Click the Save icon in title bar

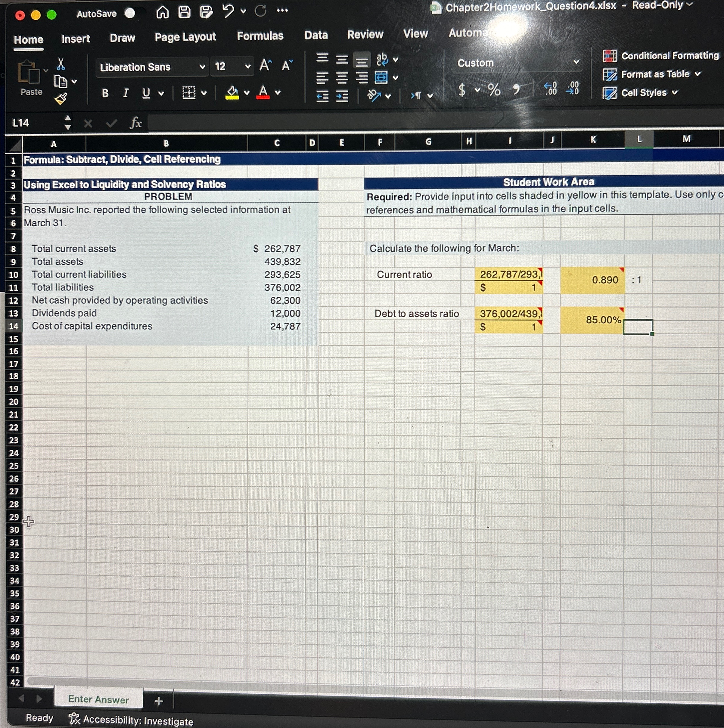point(184,12)
